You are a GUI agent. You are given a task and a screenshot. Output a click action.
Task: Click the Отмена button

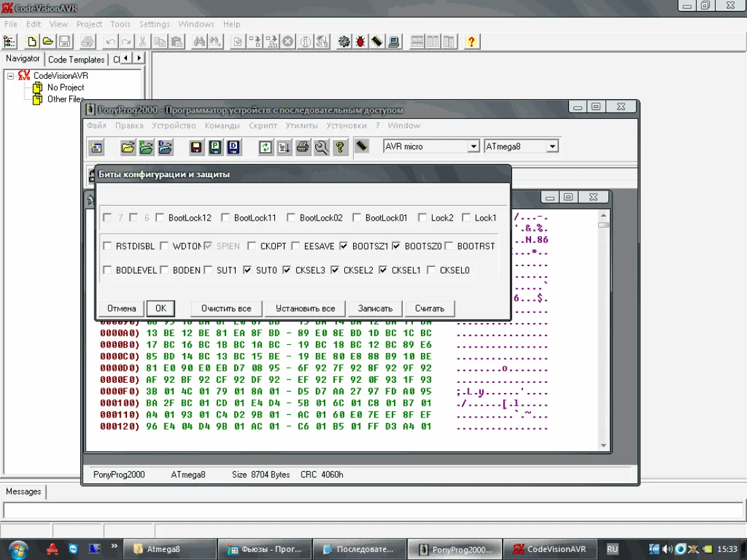pyautogui.click(x=122, y=309)
